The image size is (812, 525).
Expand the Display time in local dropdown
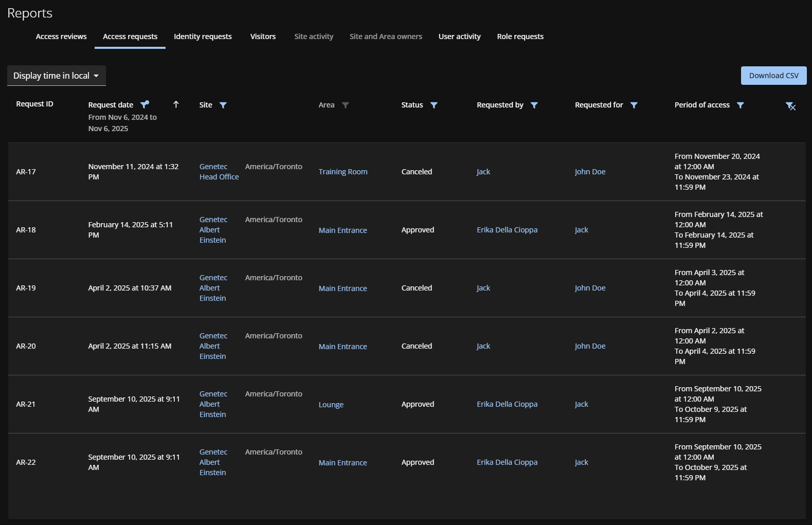pyautogui.click(x=57, y=76)
